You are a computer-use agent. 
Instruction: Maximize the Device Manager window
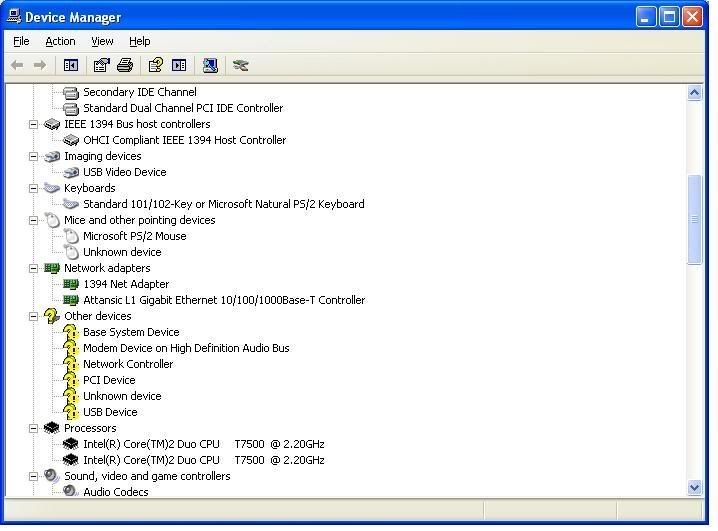pyautogui.click(x=669, y=17)
